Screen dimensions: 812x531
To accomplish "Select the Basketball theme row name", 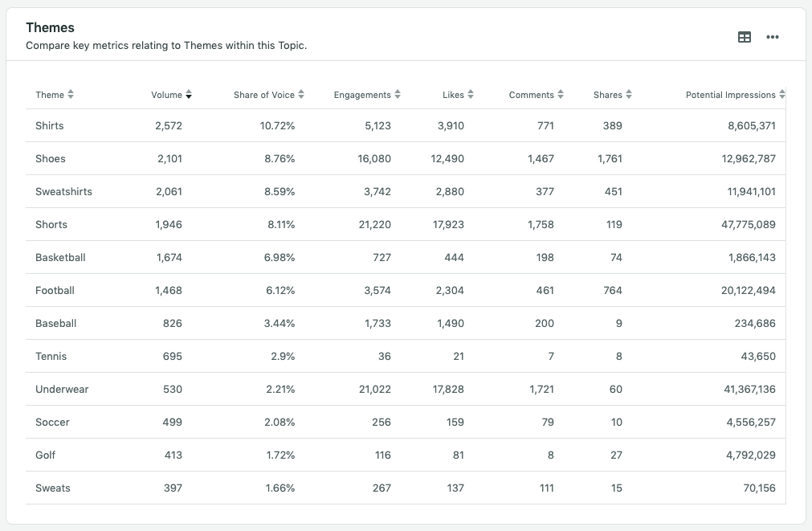I will [60, 258].
